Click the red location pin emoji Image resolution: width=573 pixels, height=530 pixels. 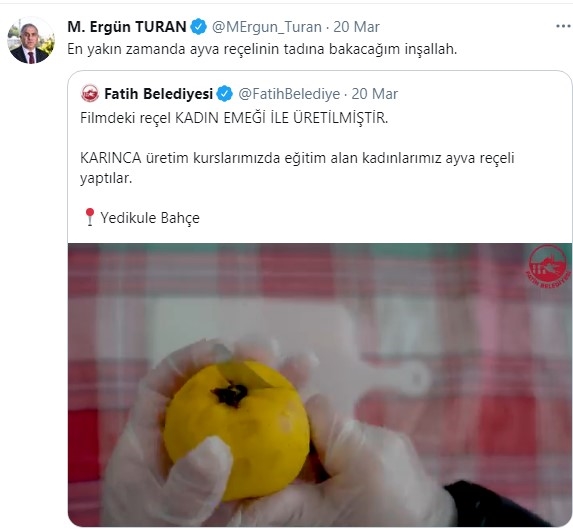(90, 217)
